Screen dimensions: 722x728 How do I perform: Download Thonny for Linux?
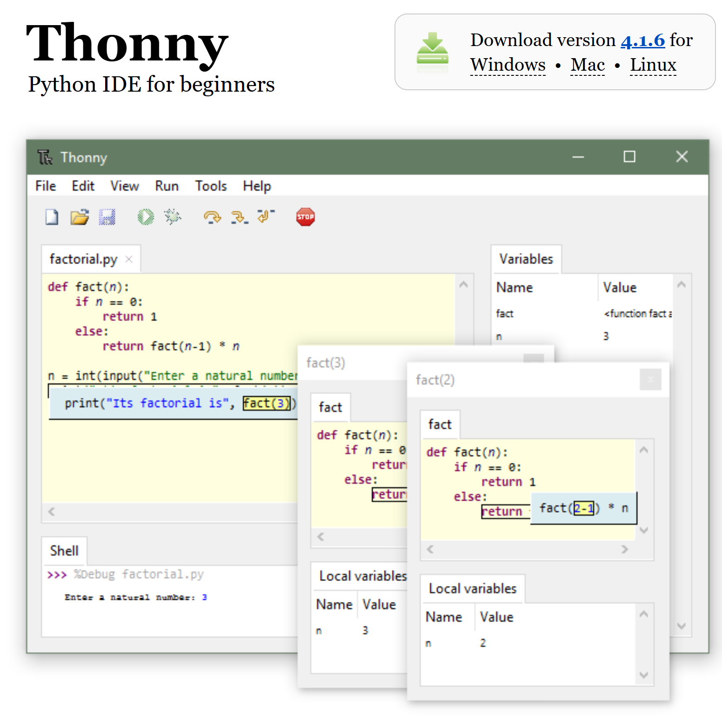[653, 65]
